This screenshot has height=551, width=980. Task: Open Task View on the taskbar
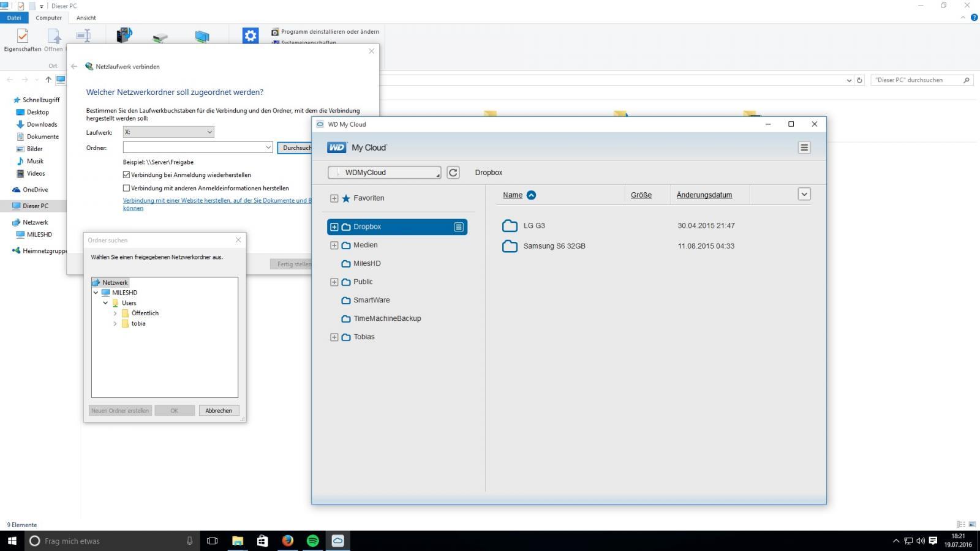point(212,541)
